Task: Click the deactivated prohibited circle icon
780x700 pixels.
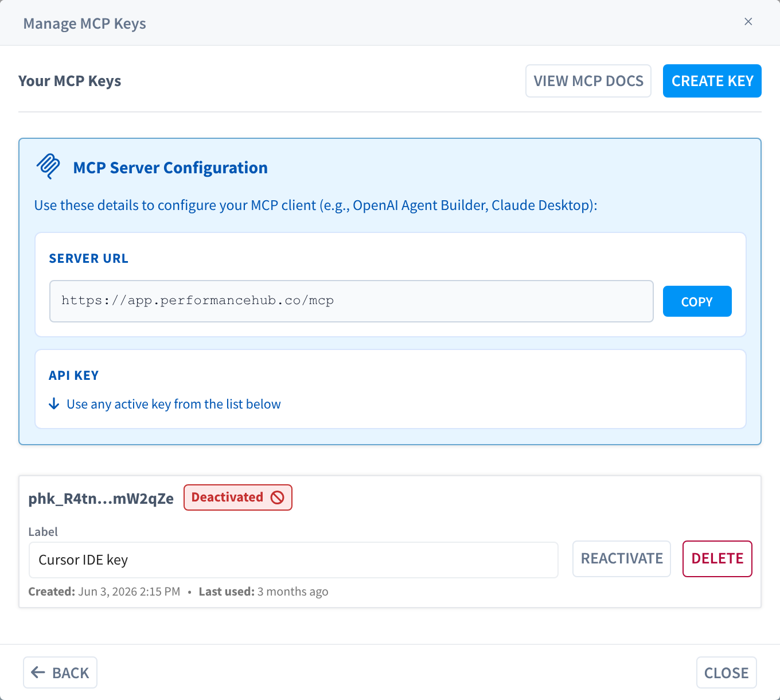Action: tap(278, 497)
